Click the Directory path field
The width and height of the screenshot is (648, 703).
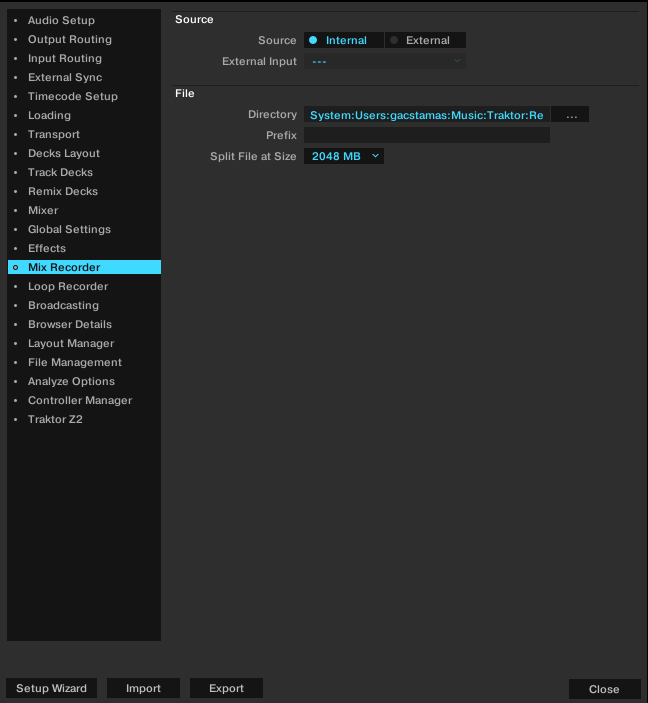click(426, 115)
